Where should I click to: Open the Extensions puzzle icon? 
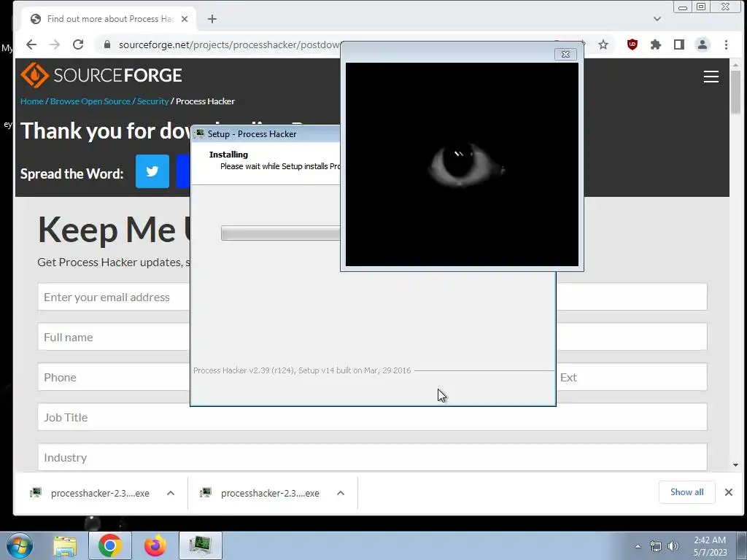pos(656,44)
